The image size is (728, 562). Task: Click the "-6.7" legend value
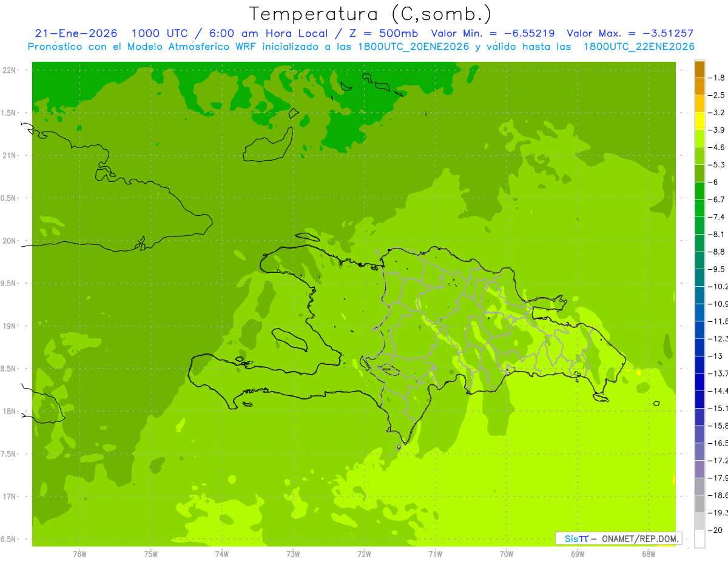[716, 199]
